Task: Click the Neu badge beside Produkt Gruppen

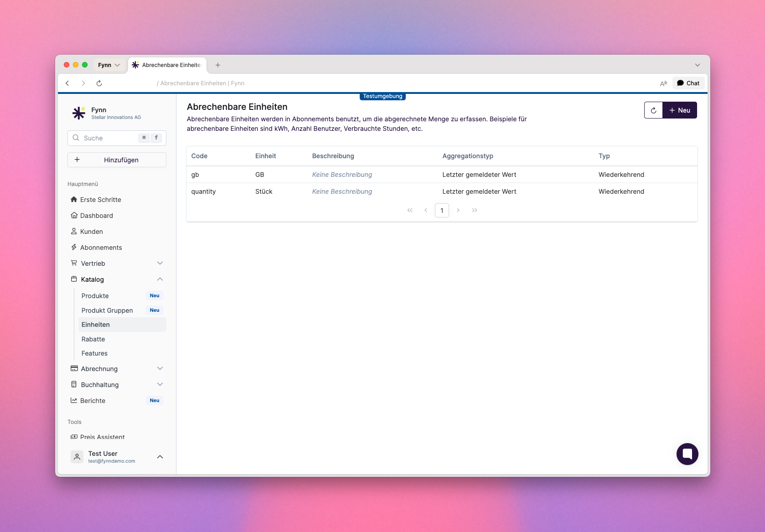Action: [x=155, y=310]
